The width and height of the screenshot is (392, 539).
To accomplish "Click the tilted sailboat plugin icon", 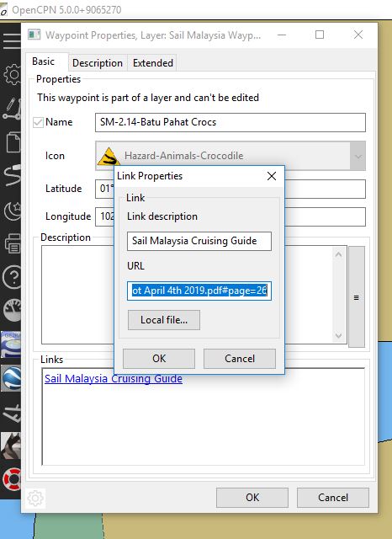I will click(13, 414).
